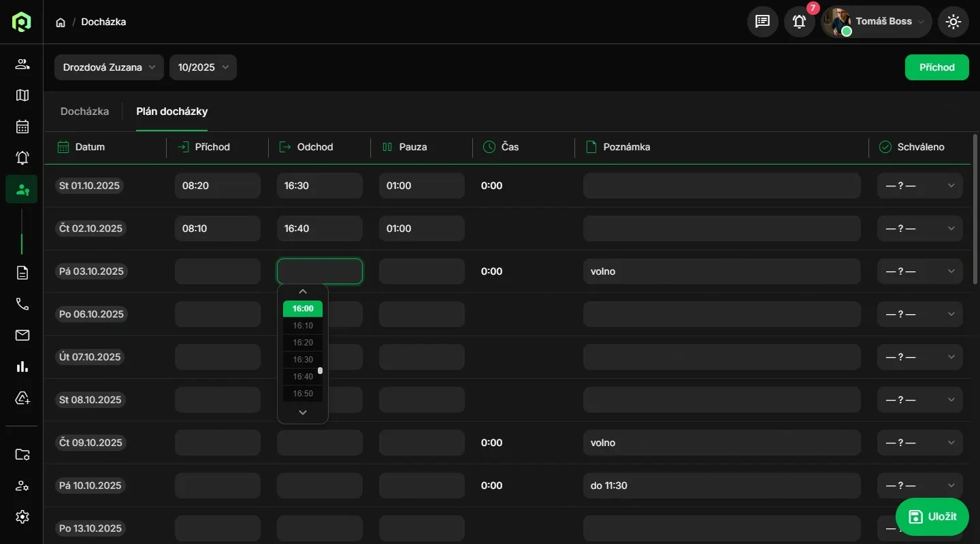
Task: Select the Plán docházky tab
Action: [x=172, y=112]
